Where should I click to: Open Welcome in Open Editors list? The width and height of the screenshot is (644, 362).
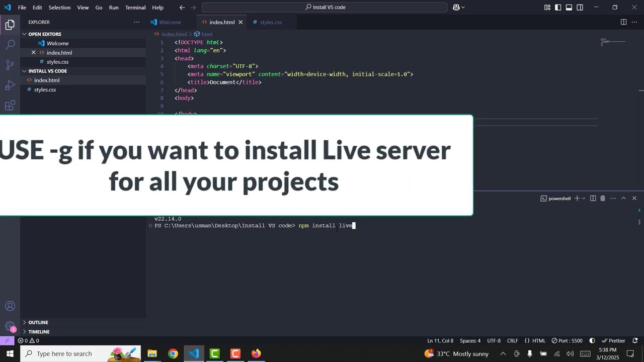(83, 43)
